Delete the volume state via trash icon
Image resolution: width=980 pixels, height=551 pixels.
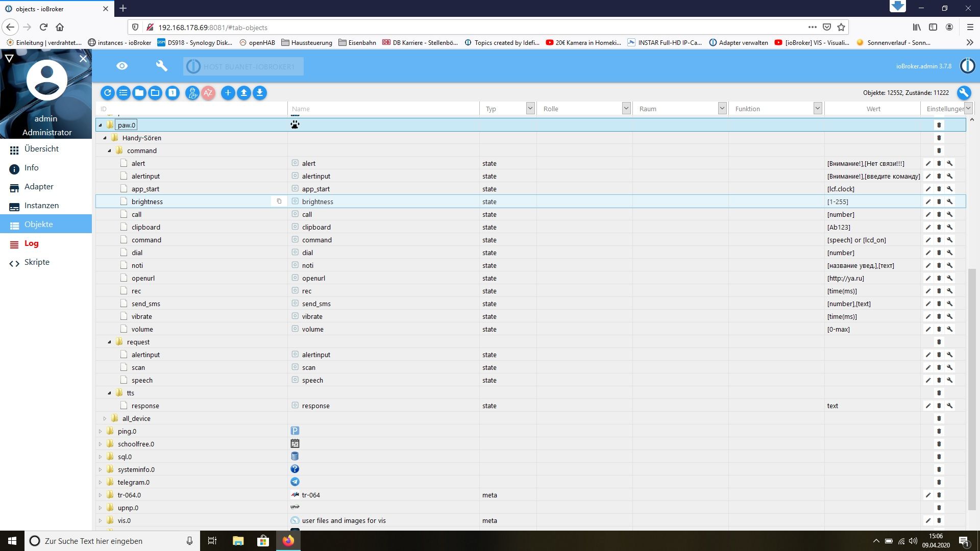[939, 329]
